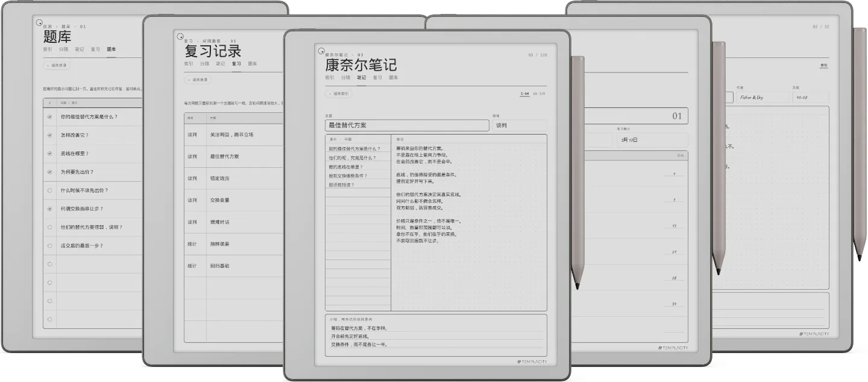Select the 1-64 page range tab
Screen dimensions: 868x382
pos(524,94)
